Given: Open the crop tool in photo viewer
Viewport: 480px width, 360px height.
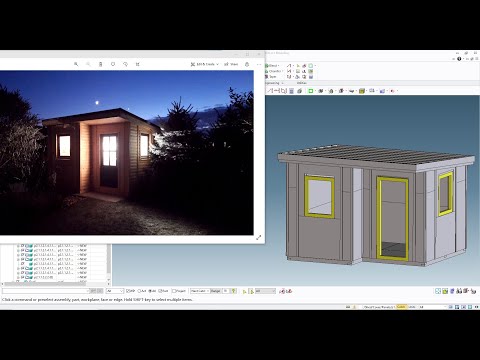Looking at the screenshot, I should [x=138, y=64].
